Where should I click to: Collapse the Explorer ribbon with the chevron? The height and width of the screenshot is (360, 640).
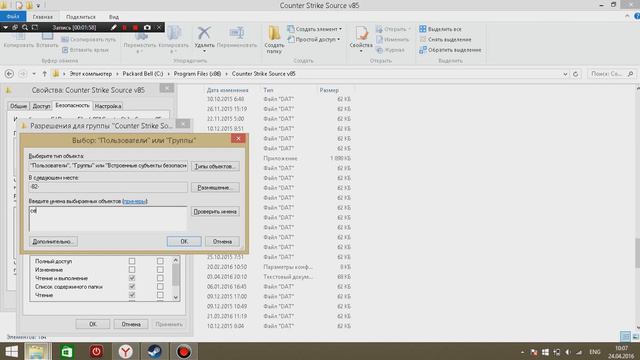627,16
